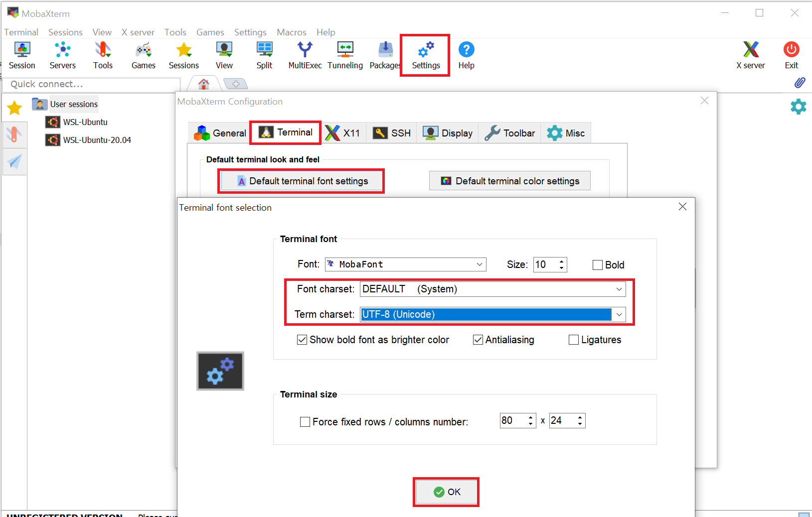Open the Session toolbar icon
Viewport: 812px width, 517px height.
click(x=22, y=55)
